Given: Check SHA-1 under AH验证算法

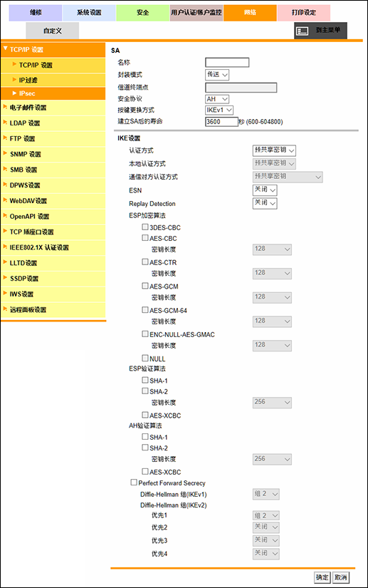Looking at the screenshot, I should click(145, 436).
